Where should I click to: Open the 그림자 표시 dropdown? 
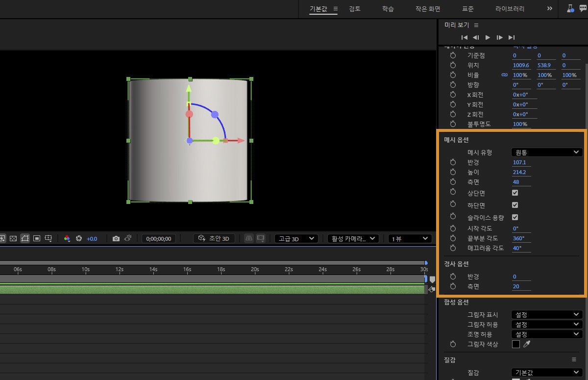(546, 315)
